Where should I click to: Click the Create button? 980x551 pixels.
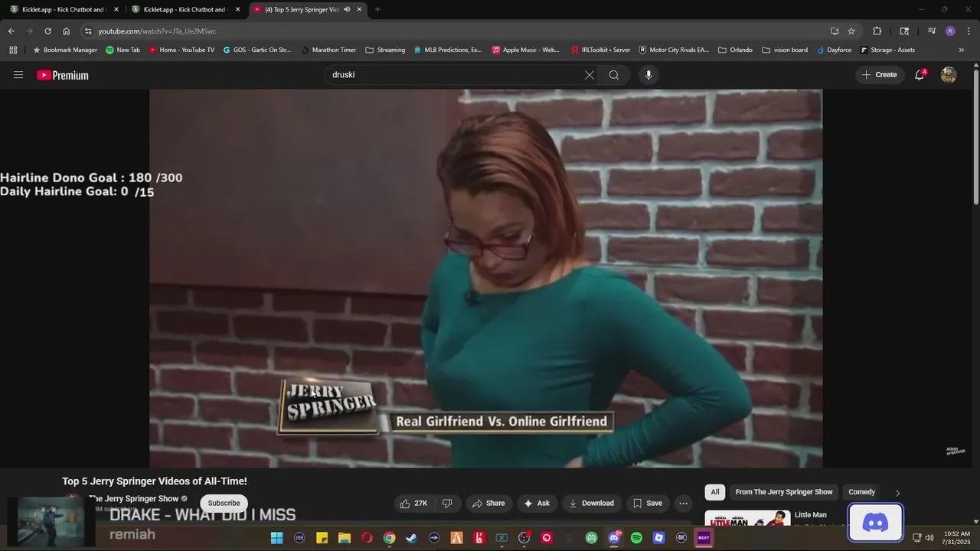(x=879, y=75)
